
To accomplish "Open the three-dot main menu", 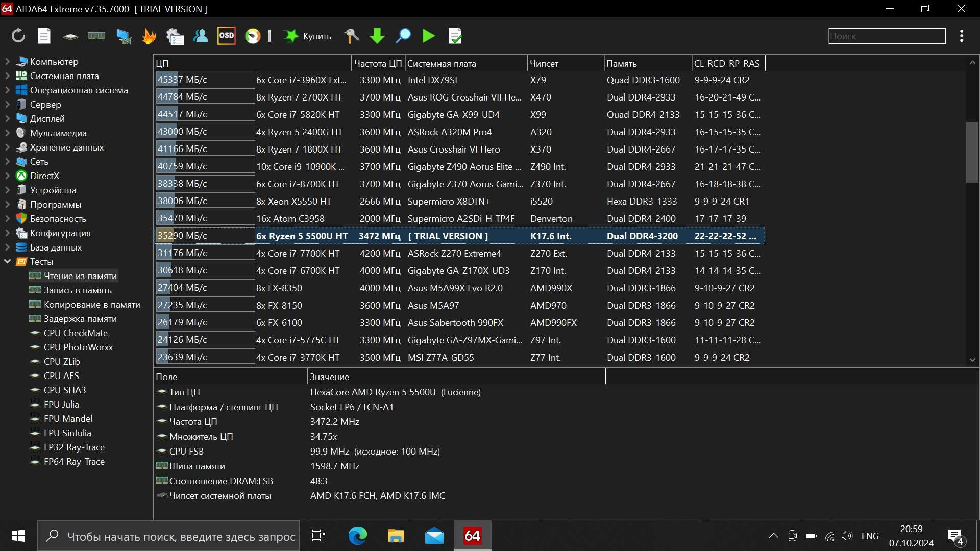I will click(962, 36).
